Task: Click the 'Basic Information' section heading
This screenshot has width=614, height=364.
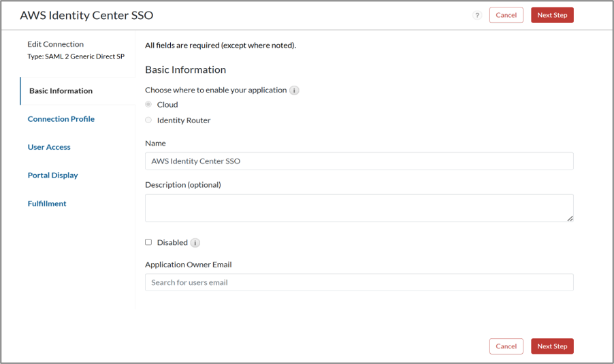Action: (186, 69)
